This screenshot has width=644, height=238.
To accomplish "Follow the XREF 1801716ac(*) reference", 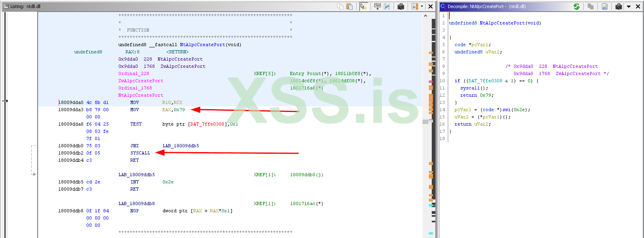I will pos(307,203).
